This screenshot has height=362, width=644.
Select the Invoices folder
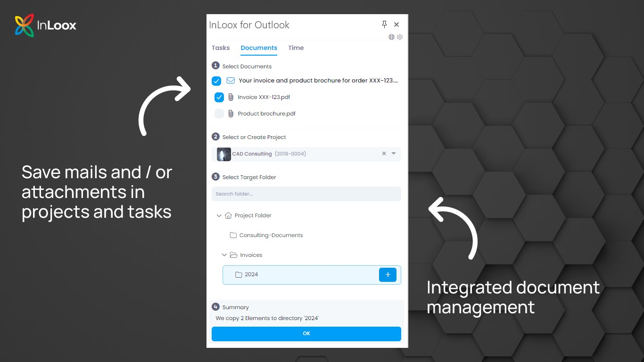click(251, 255)
